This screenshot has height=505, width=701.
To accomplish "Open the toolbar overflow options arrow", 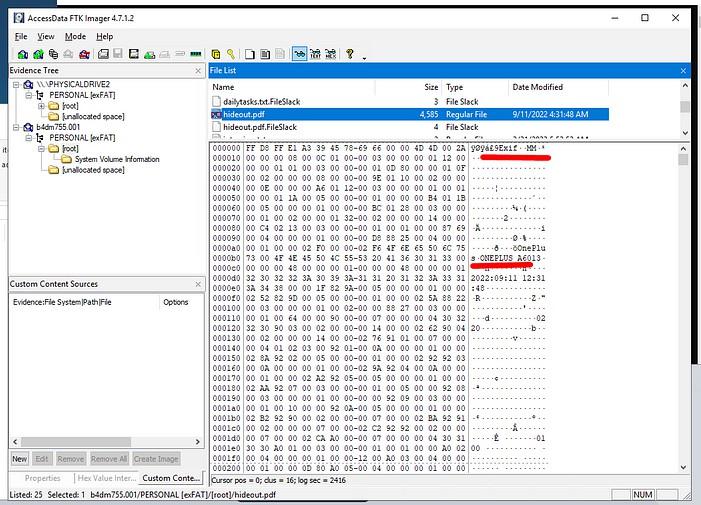I will pyautogui.click(x=364, y=58).
